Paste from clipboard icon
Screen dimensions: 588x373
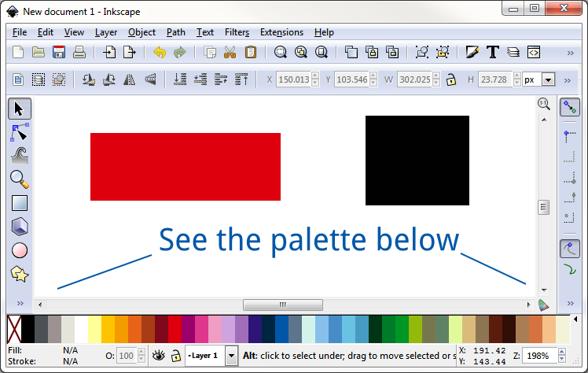251,52
